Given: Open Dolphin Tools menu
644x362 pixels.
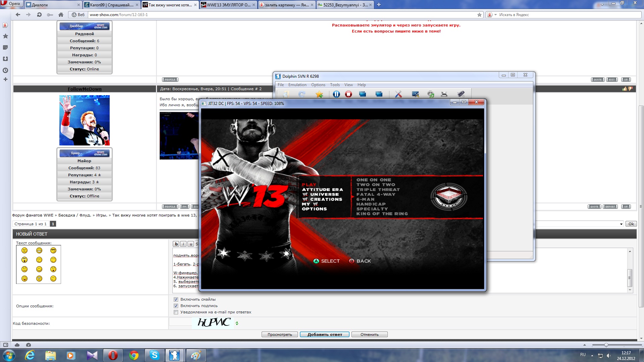Looking at the screenshot, I should [335, 85].
